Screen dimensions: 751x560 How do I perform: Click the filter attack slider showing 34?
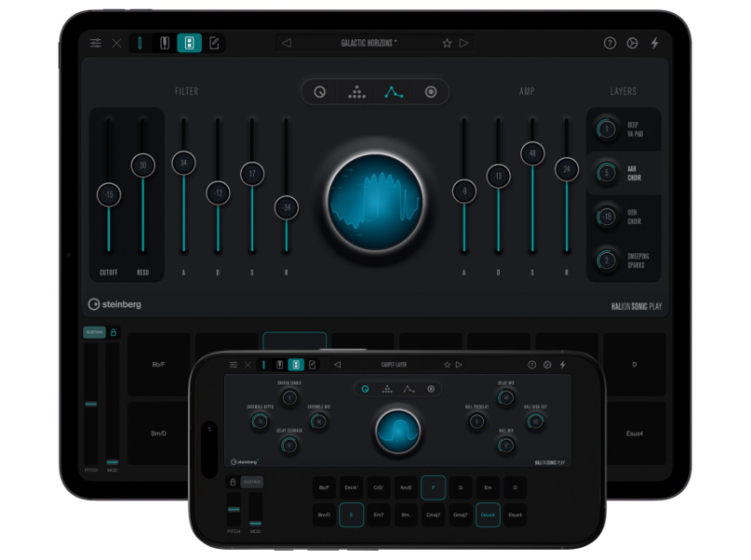183,162
